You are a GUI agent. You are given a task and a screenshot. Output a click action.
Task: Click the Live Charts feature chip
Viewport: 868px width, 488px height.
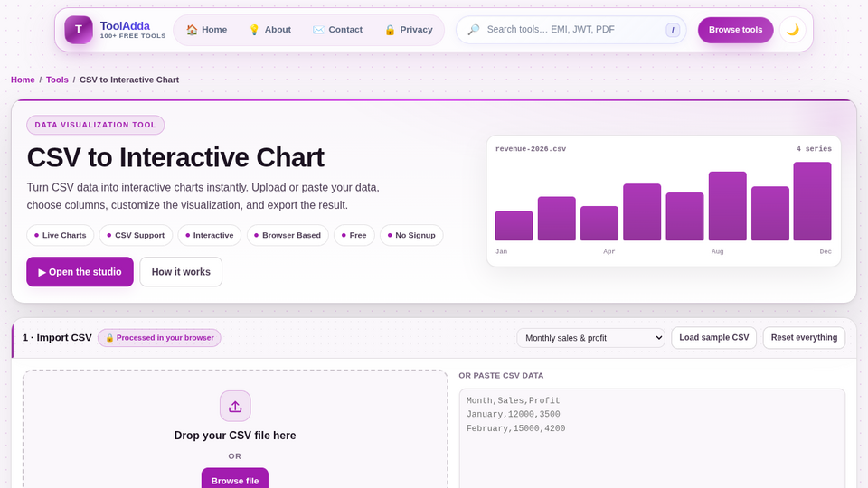click(61, 235)
